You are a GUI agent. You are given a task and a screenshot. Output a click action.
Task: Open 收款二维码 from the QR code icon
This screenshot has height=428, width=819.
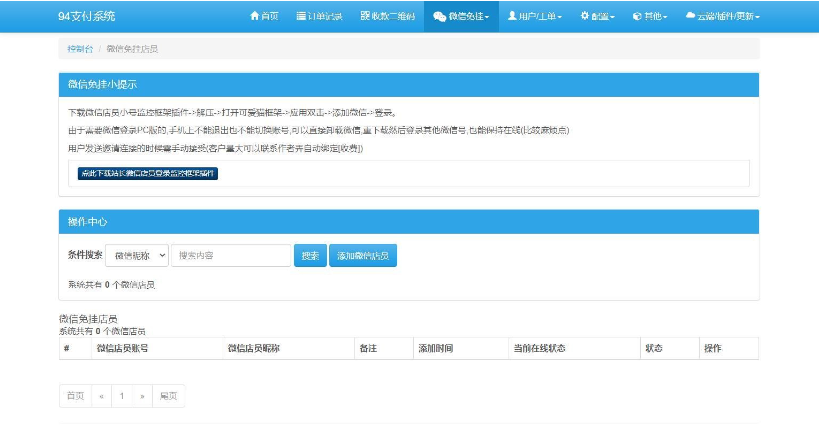click(x=388, y=16)
